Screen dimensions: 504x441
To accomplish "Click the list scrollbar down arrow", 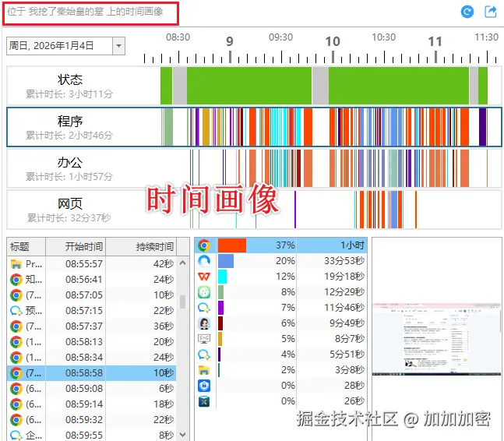I will (x=182, y=435).
